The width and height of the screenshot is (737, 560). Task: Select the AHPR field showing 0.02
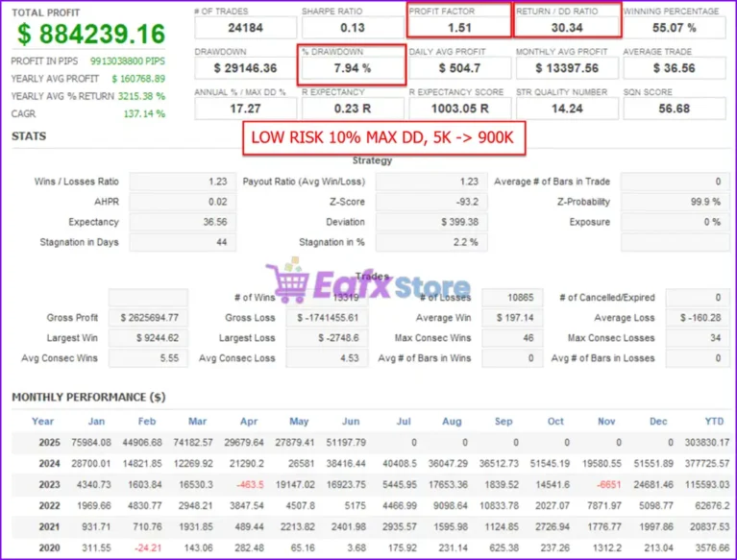click(x=183, y=202)
